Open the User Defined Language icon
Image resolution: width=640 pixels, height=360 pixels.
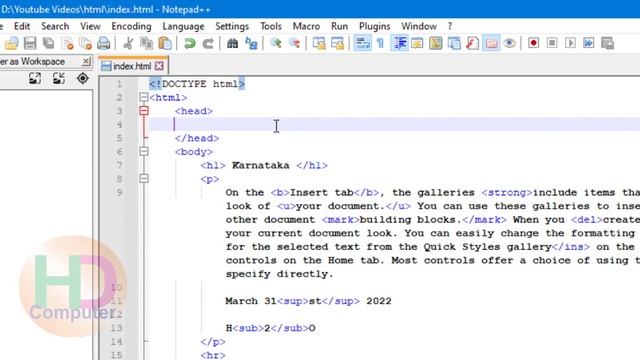click(x=417, y=43)
